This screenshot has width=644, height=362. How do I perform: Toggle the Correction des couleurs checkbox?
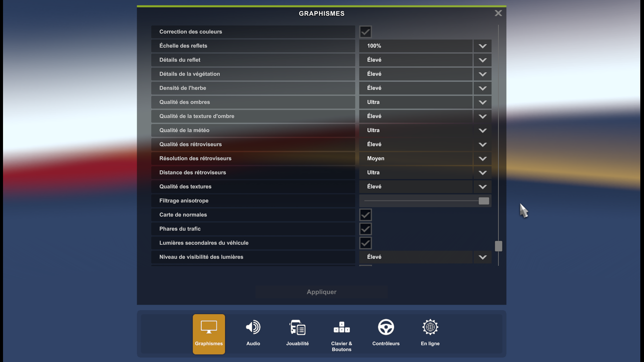pos(365,32)
